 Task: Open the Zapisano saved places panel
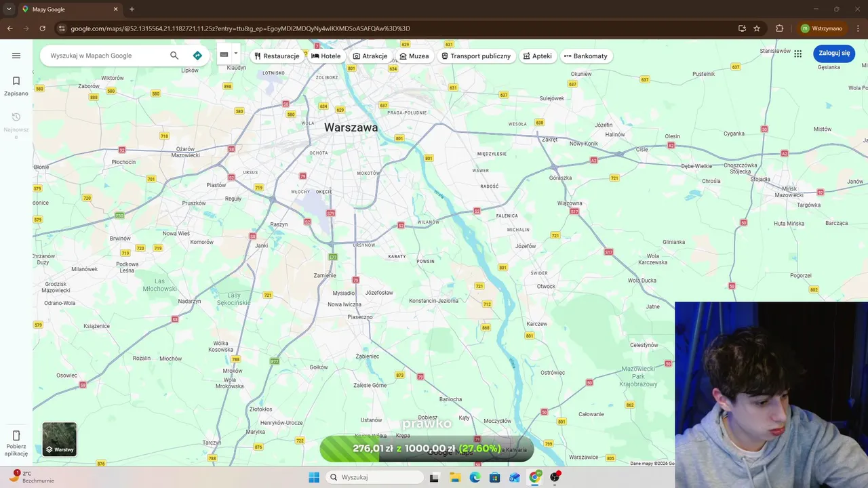[x=16, y=86]
